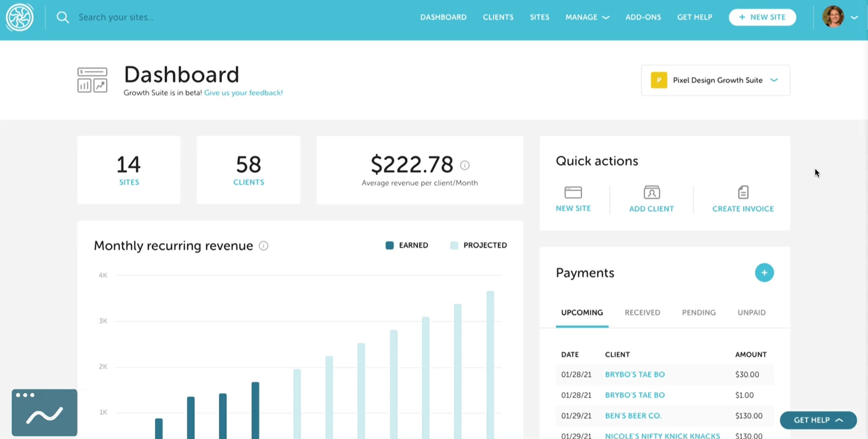Viewport: 868px width, 439px height.
Task: Open the CLIENTS nav item
Action: point(498,17)
